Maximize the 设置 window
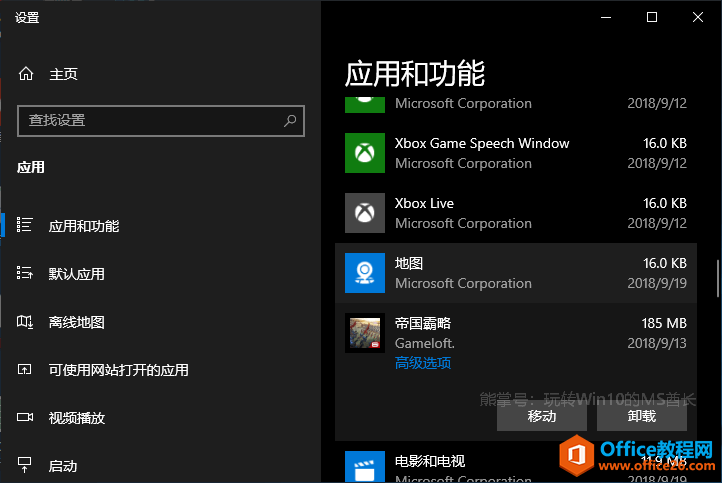This screenshot has height=483, width=722. tap(652, 17)
